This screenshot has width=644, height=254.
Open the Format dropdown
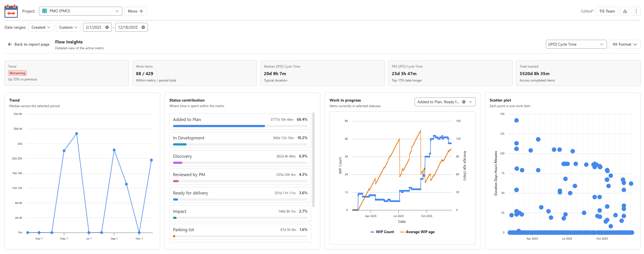625,44
